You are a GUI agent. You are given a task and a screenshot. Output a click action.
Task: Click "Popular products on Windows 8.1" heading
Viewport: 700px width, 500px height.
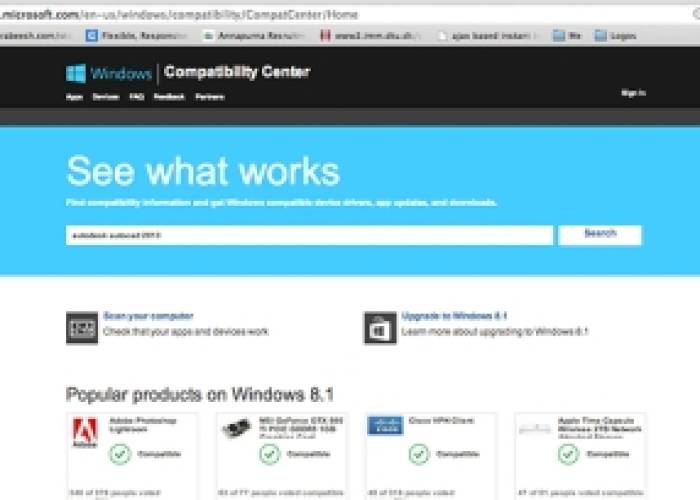tap(200, 395)
